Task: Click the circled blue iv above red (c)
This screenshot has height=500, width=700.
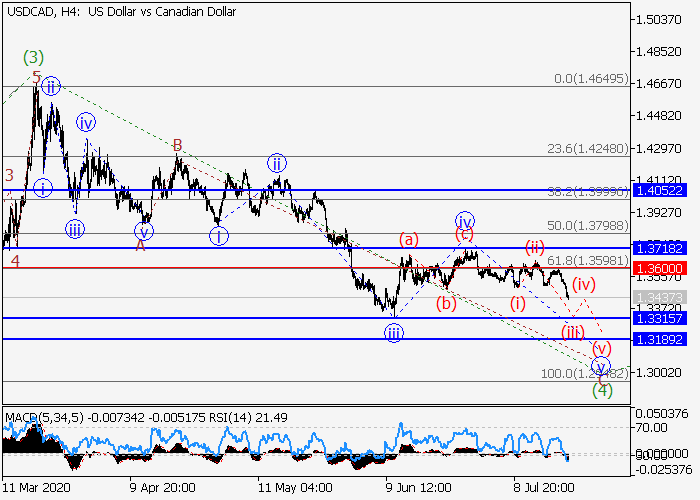Action: point(465,221)
